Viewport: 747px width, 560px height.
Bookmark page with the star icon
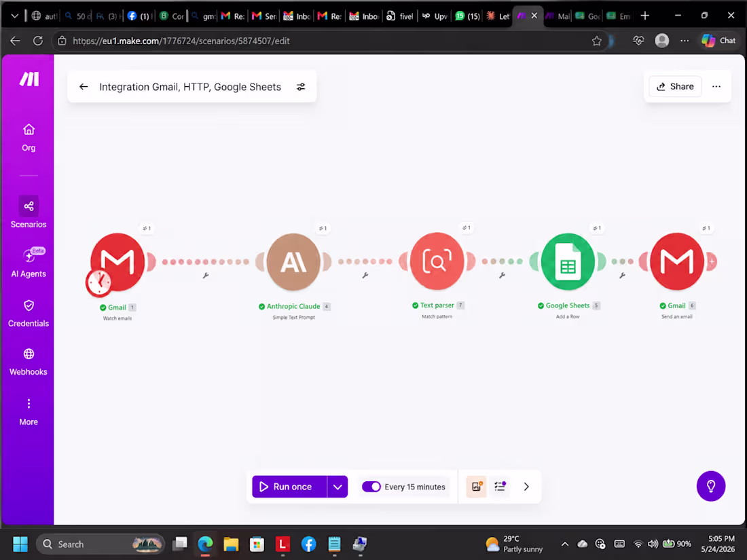[596, 41]
